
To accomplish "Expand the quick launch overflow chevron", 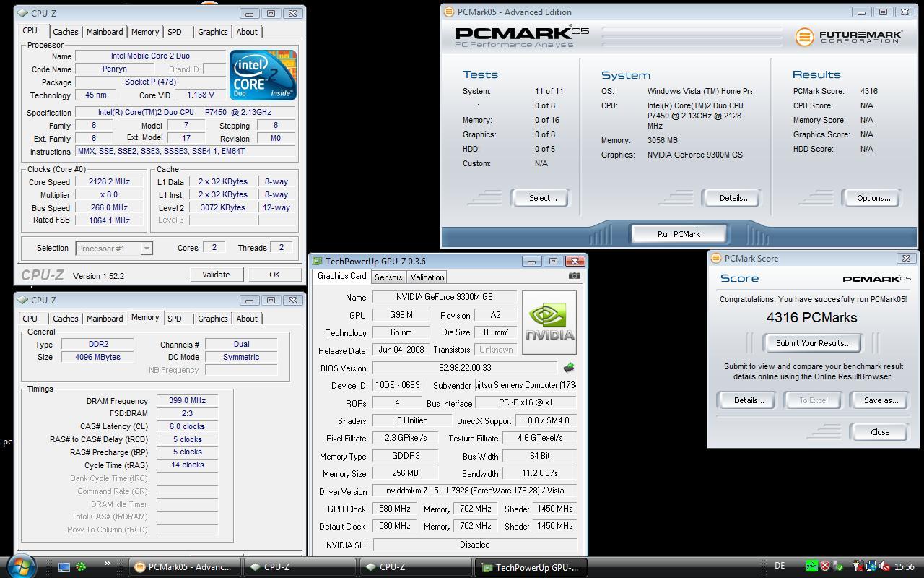I will click(108, 564).
